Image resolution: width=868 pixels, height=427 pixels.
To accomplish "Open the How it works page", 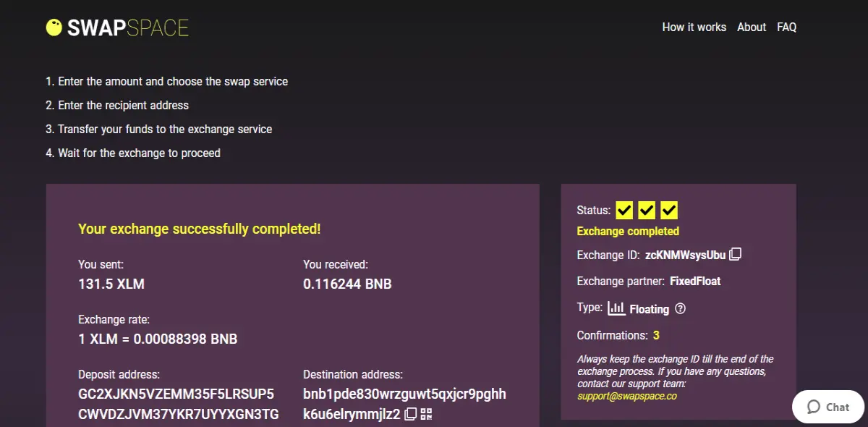I will pyautogui.click(x=694, y=27).
